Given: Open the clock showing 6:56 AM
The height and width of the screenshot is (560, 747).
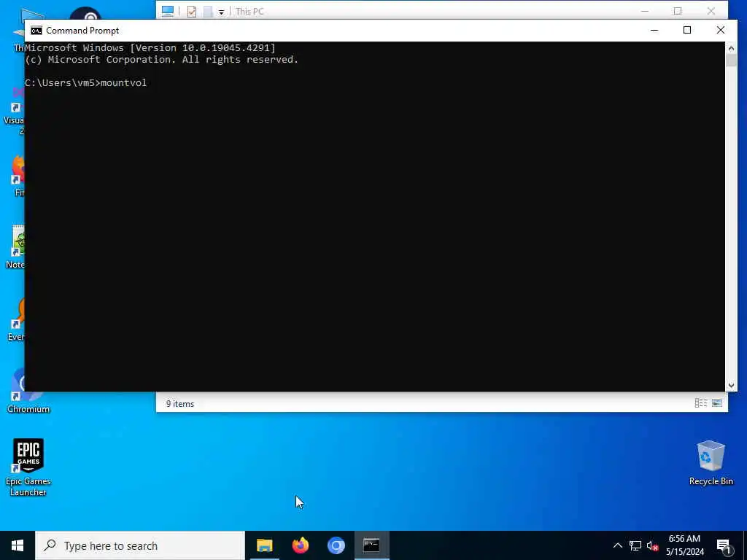Looking at the screenshot, I should [x=684, y=545].
